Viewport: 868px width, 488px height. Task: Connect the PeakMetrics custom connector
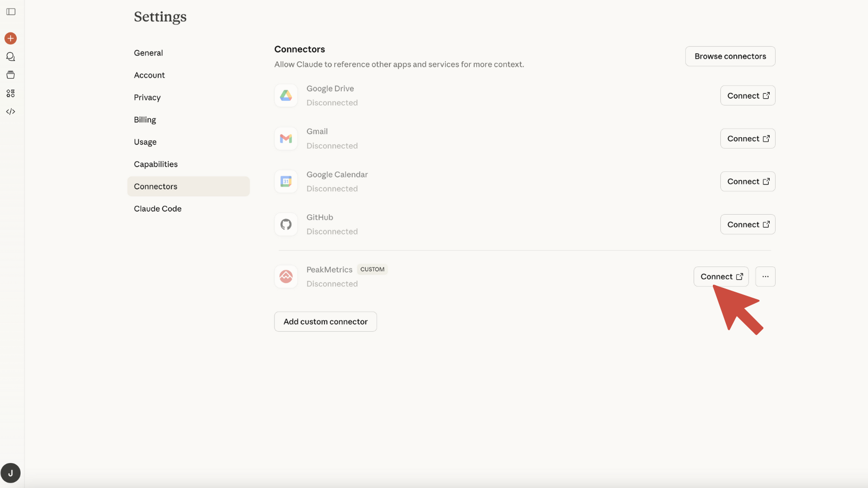pyautogui.click(x=721, y=277)
